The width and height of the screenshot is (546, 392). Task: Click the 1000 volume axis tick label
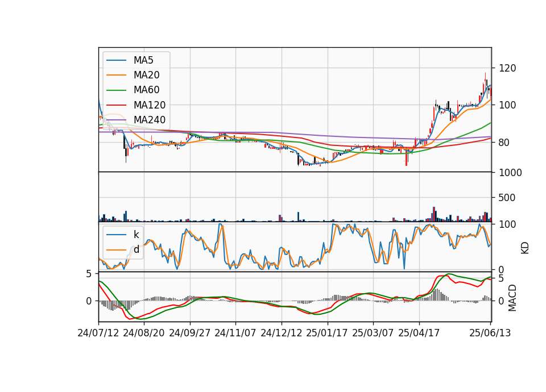click(511, 173)
